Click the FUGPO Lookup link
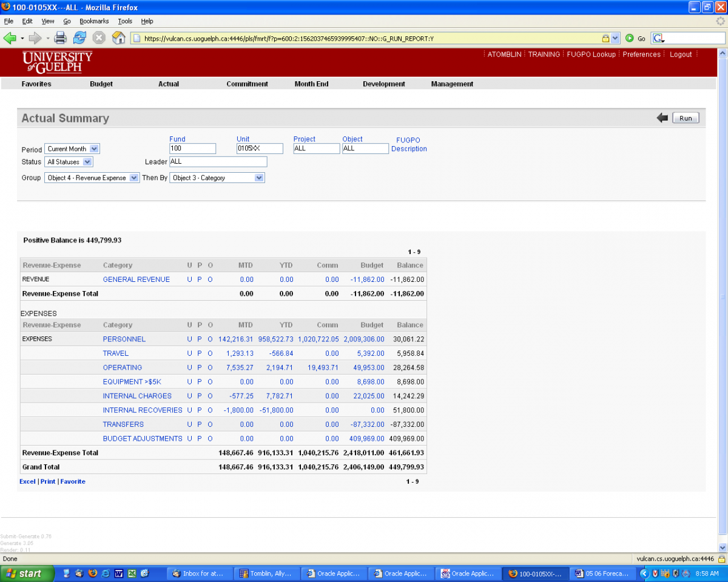Image resolution: width=728 pixels, height=582 pixels. pos(591,55)
